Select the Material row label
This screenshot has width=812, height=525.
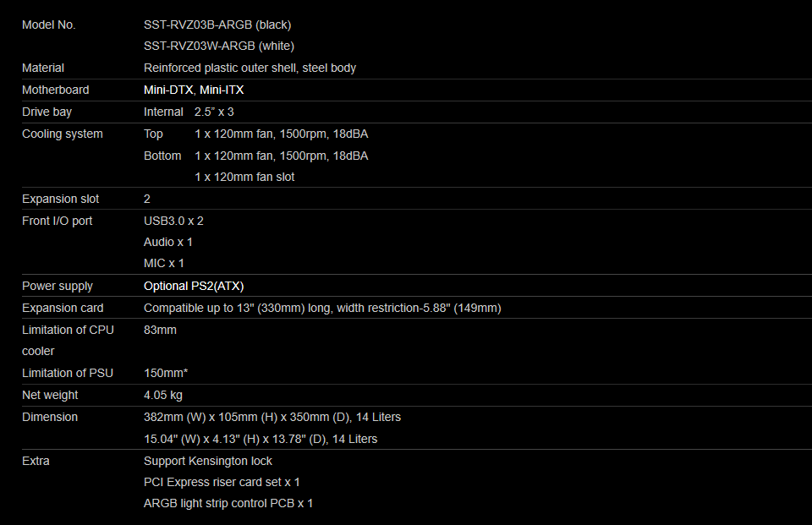point(43,68)
